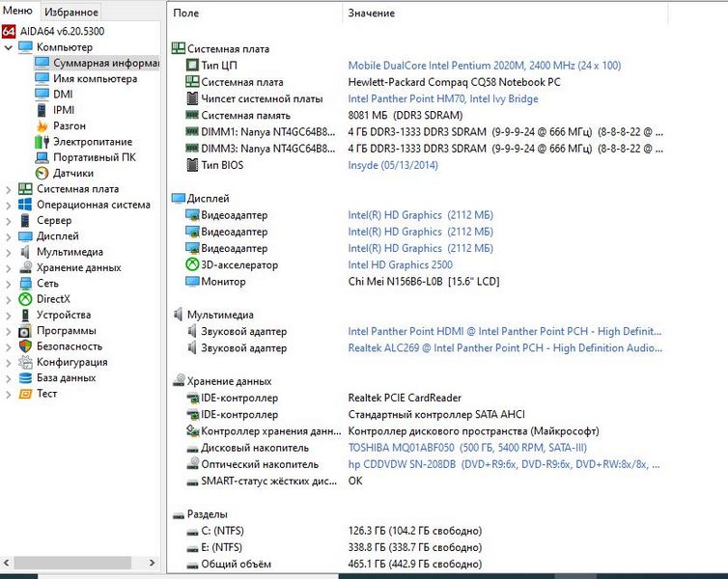
Task: Select the Тест tree item
Action: [x=46, y=394]
